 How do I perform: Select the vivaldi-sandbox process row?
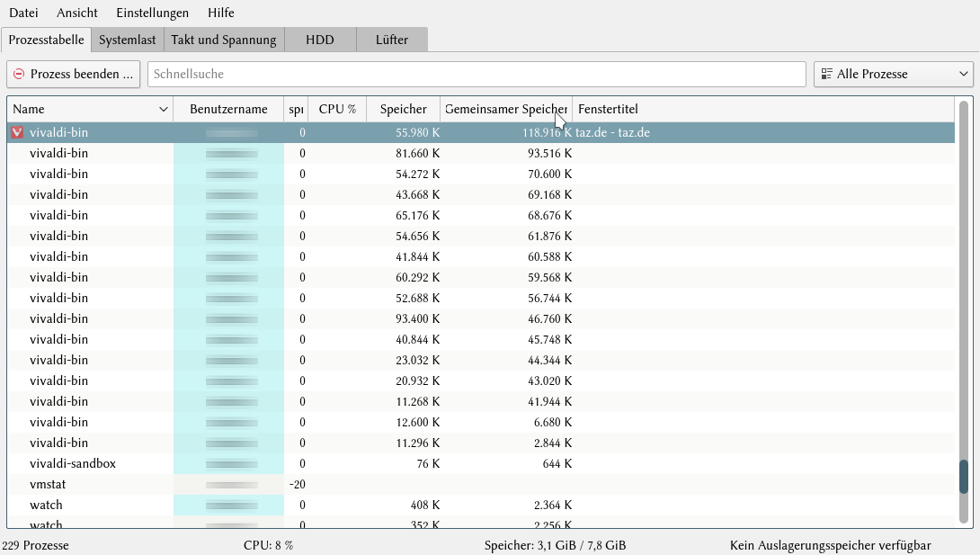[x=481, y=463]
